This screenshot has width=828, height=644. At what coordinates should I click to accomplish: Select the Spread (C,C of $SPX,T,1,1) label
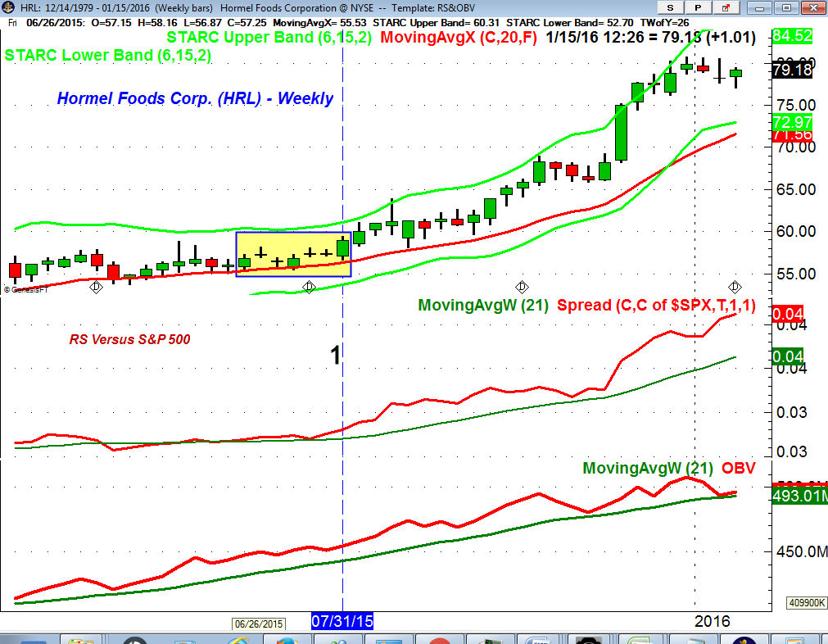tap(656, 306)
